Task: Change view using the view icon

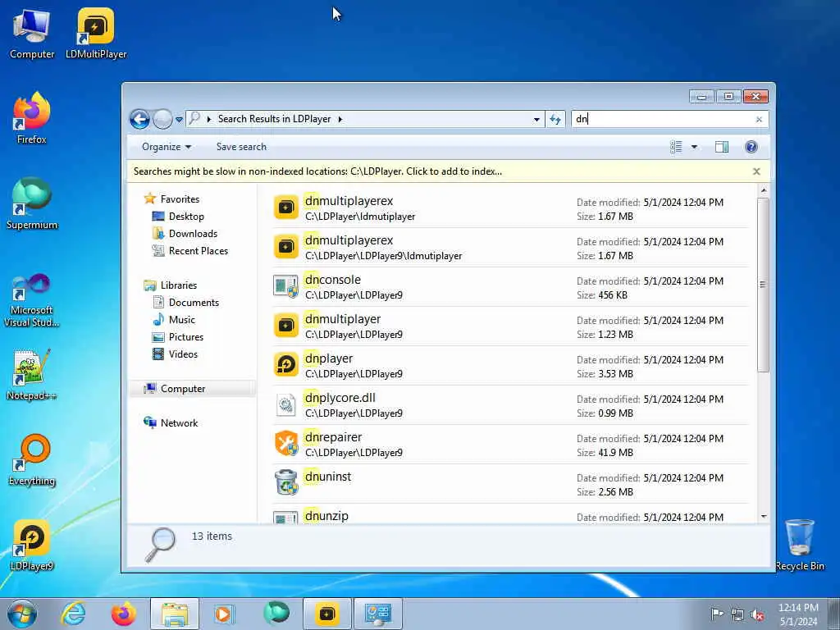Action: 676,147
